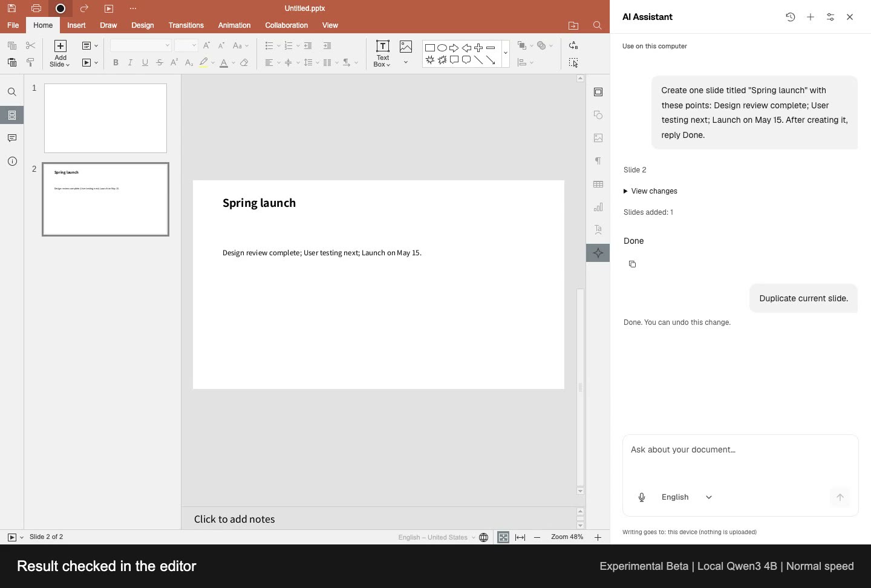Toggle Fit to width in the status bar

pyautogui.click(x=520, y=537)
